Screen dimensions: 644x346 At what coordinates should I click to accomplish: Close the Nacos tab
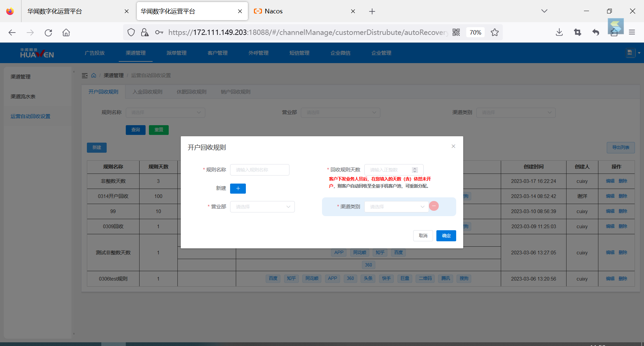tap(353, 11)
